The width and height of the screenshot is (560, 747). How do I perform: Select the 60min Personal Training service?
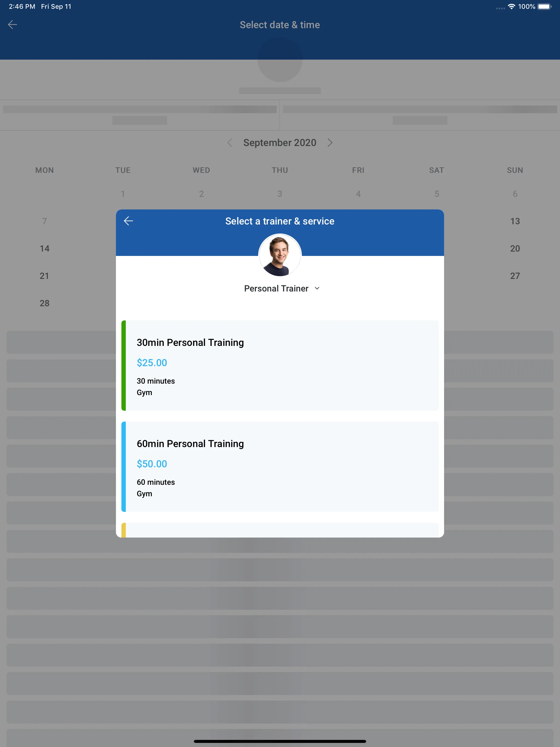coord(280,466)
